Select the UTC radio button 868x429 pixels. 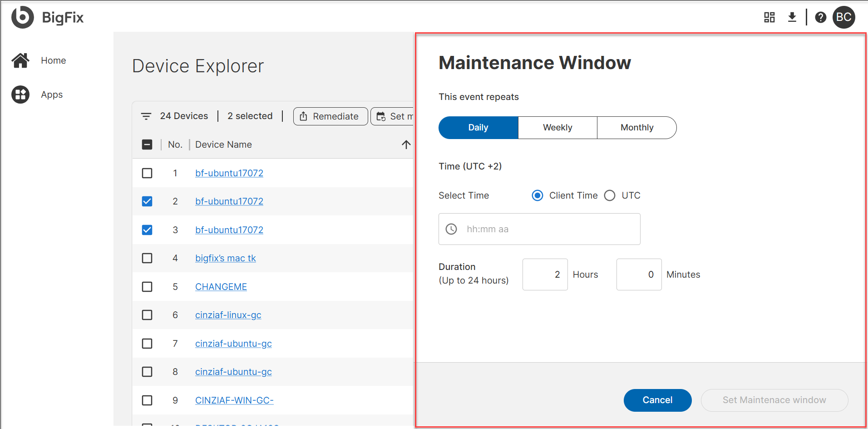tap(610, 195)
